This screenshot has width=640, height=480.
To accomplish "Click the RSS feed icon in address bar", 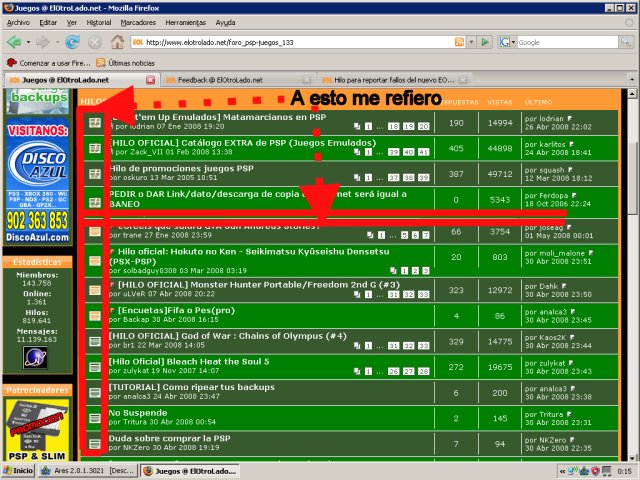I will [459, 42].
